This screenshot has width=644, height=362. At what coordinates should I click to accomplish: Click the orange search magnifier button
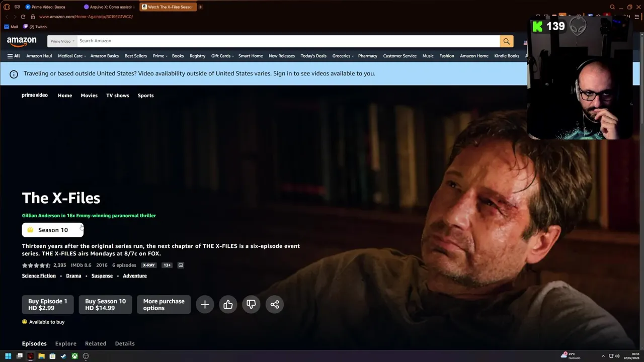(507, 41)
